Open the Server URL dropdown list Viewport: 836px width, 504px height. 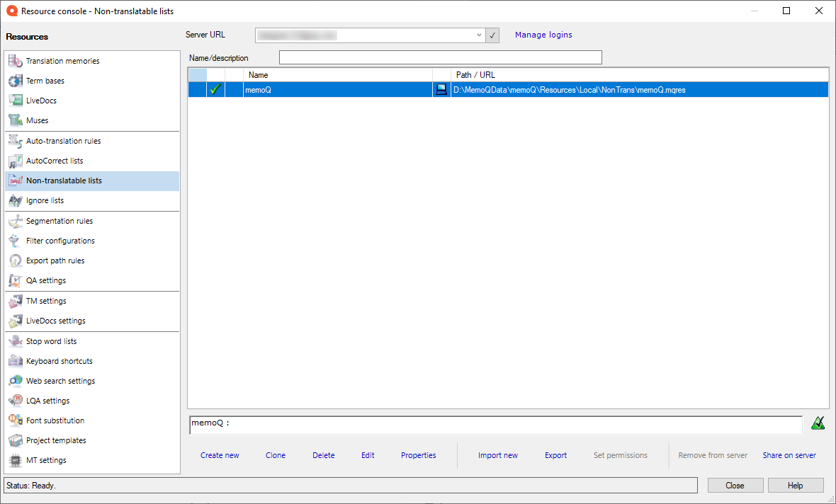click(x=479, y=35)
